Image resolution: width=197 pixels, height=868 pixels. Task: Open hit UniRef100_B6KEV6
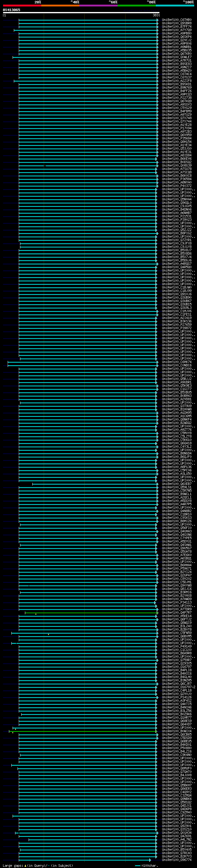click(177, 159)
